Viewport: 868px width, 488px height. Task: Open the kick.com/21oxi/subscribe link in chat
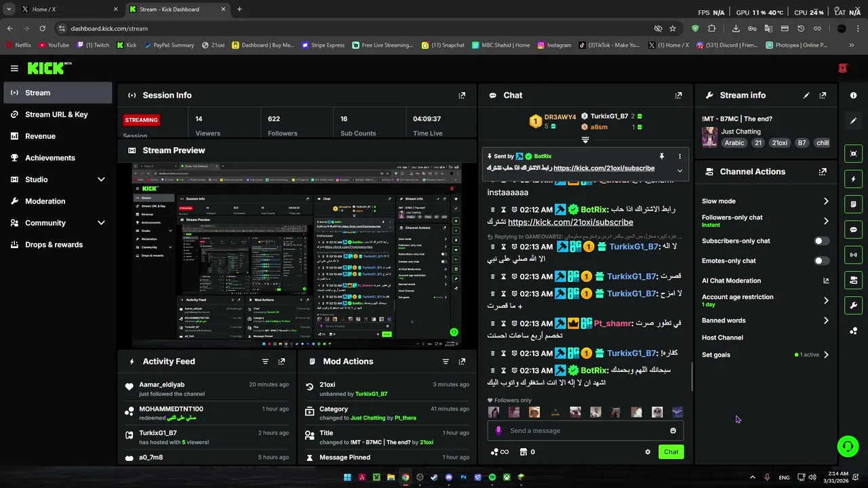(570, 222)
